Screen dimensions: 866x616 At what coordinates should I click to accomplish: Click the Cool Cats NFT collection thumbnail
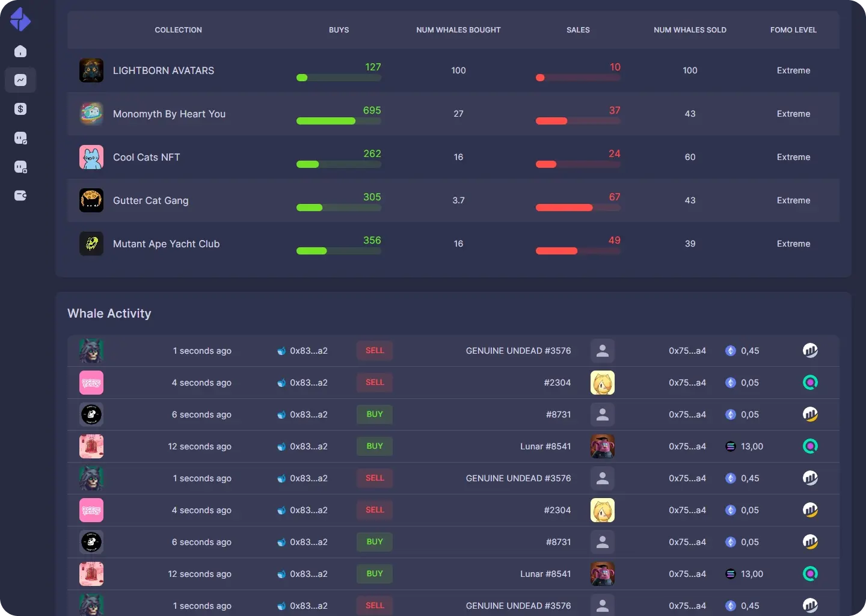click(x=91, y=157)
